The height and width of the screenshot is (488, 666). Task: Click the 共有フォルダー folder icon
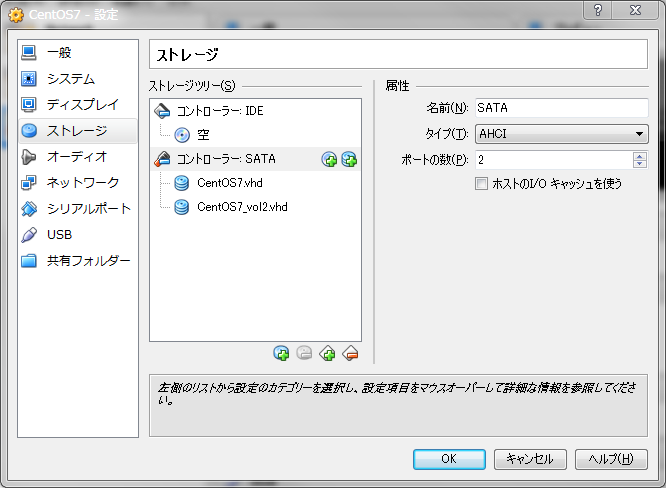29,260
